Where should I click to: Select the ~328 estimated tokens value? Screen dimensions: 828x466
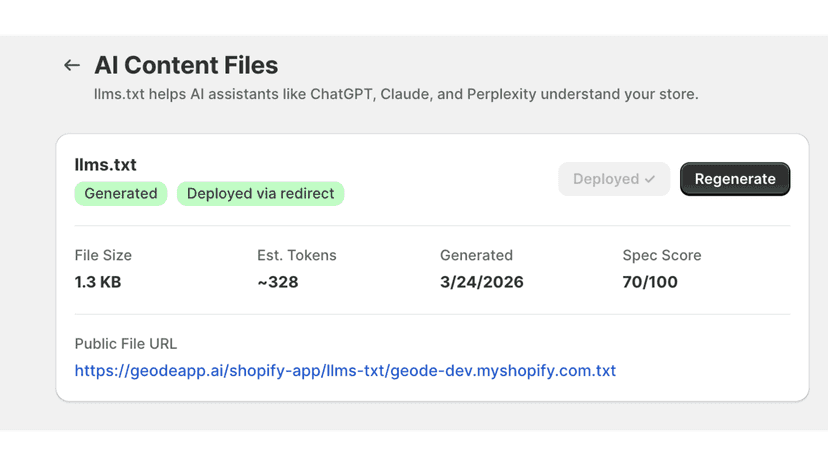[x=278, y=282]
